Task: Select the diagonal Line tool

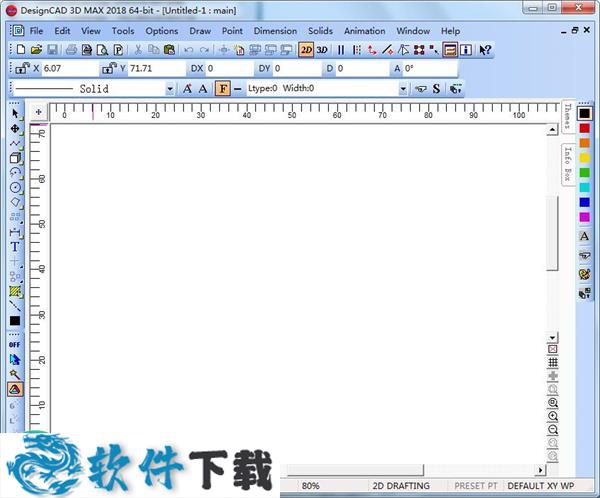Action: [15, 306]
